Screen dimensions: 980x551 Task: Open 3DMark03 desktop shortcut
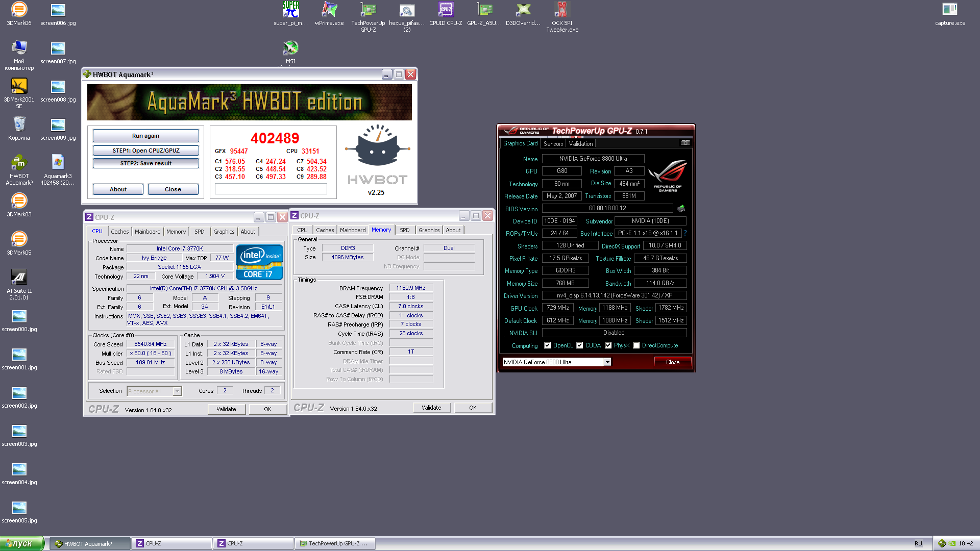point(19,205)
